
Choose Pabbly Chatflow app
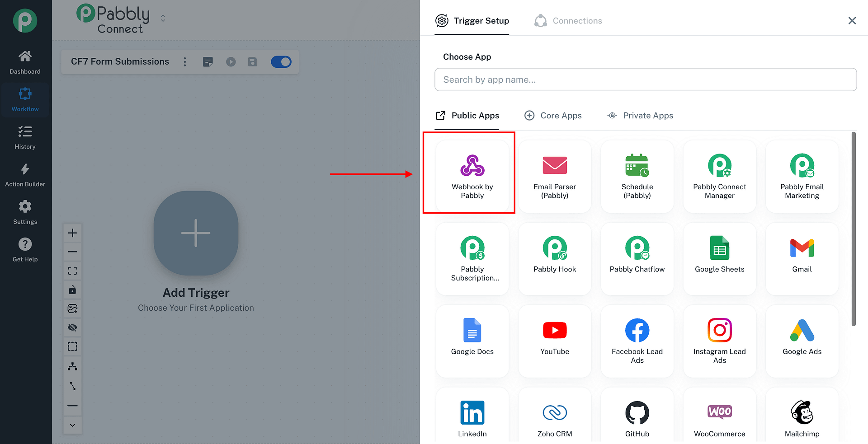(x=637, y=259)
